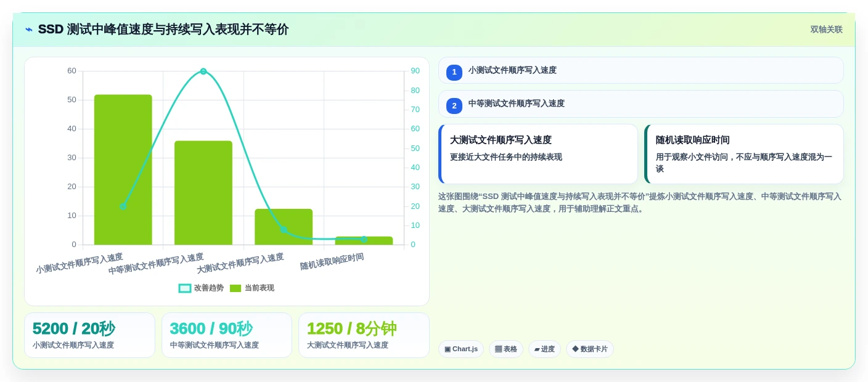
Task: Open list item 小测试文件顺序写入速度
Action: [x=641, y=70]
